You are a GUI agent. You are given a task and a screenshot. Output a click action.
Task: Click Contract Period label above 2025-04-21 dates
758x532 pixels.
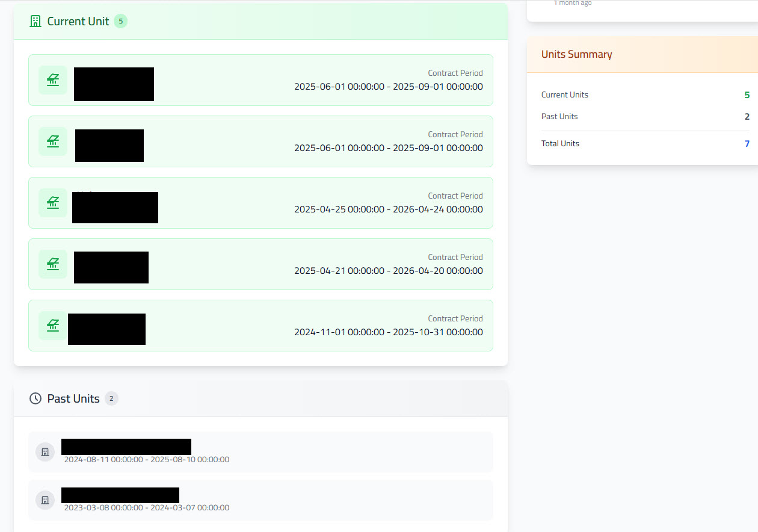coord(455,257)
